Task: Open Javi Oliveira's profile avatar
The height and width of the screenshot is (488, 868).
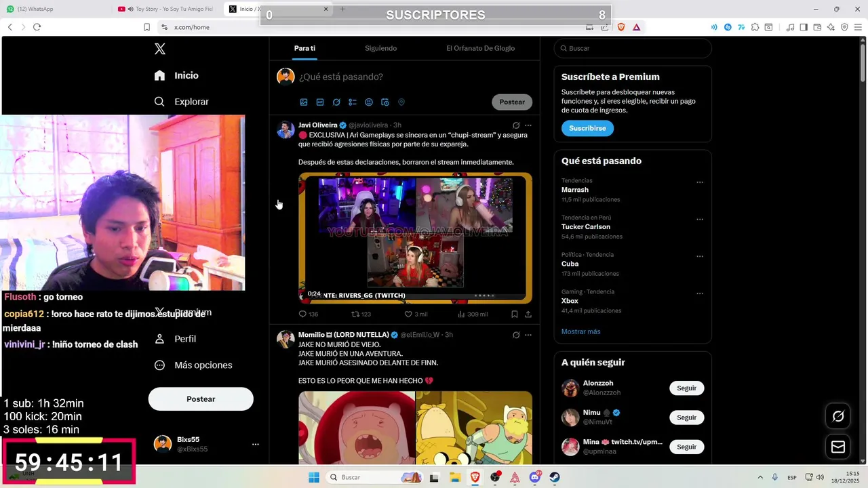Action: pyautogui.click(x=285, y=129)
